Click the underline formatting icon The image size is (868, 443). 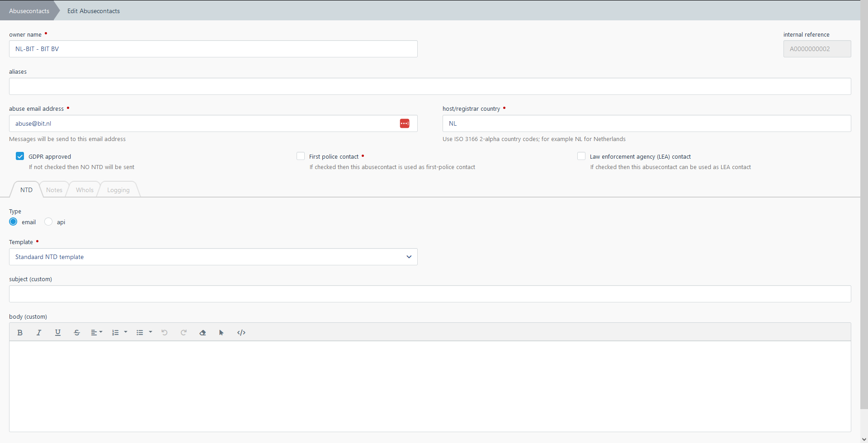click(x=58, y=333)
